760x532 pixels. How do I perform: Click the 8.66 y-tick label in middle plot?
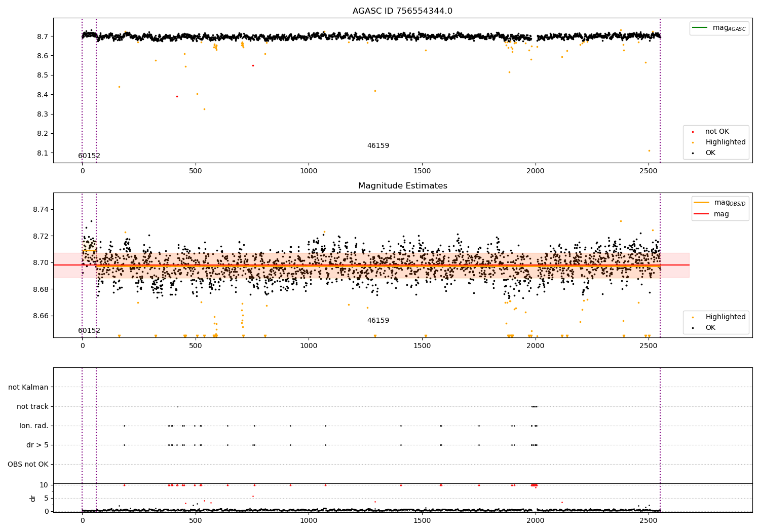pyautogui.click(x=41, y=316)
